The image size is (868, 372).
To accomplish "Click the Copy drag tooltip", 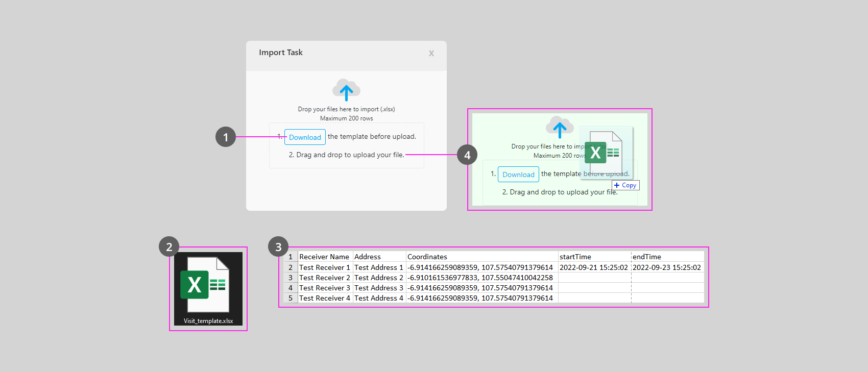I will [625, 185].
